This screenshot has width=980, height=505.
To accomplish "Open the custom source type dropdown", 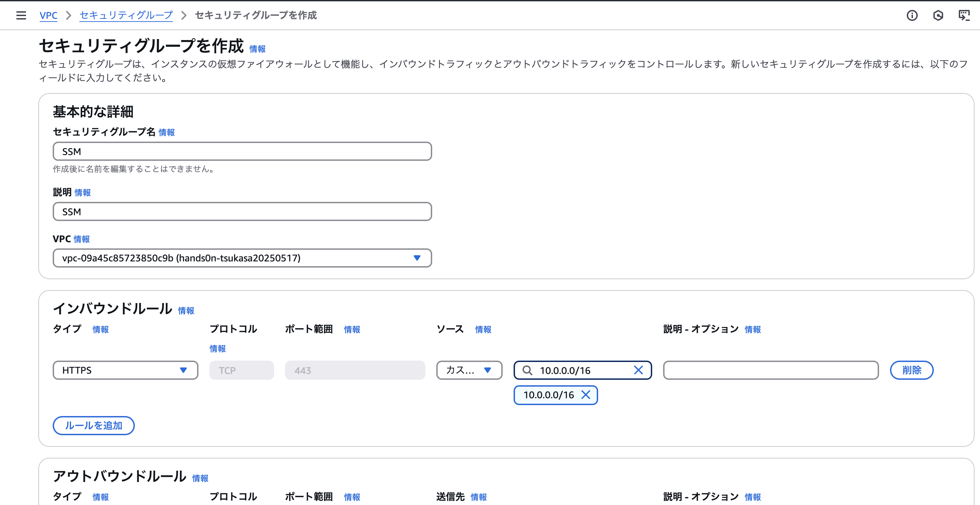I will pos(469,370).
